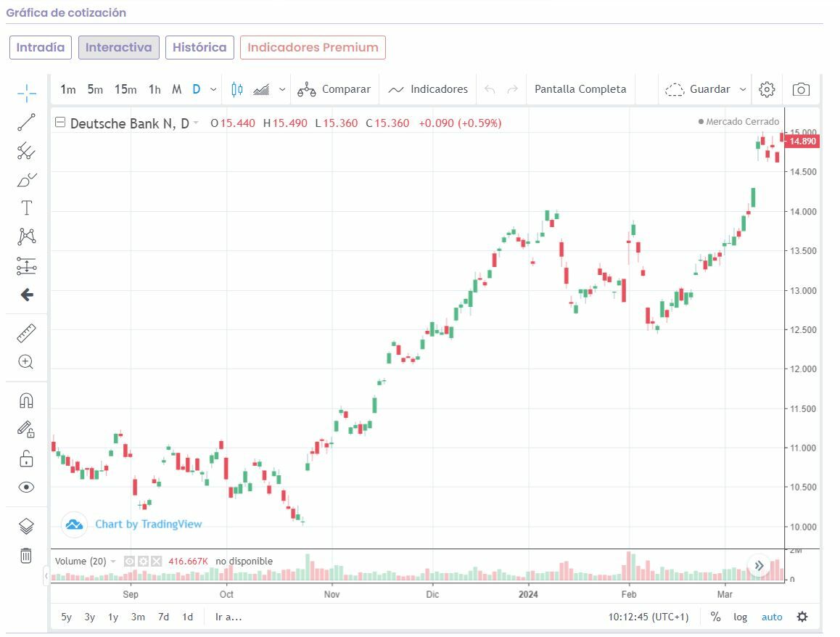840x637 pixels.
Task: Select the pitchfork tool
Action: [26, 151]
